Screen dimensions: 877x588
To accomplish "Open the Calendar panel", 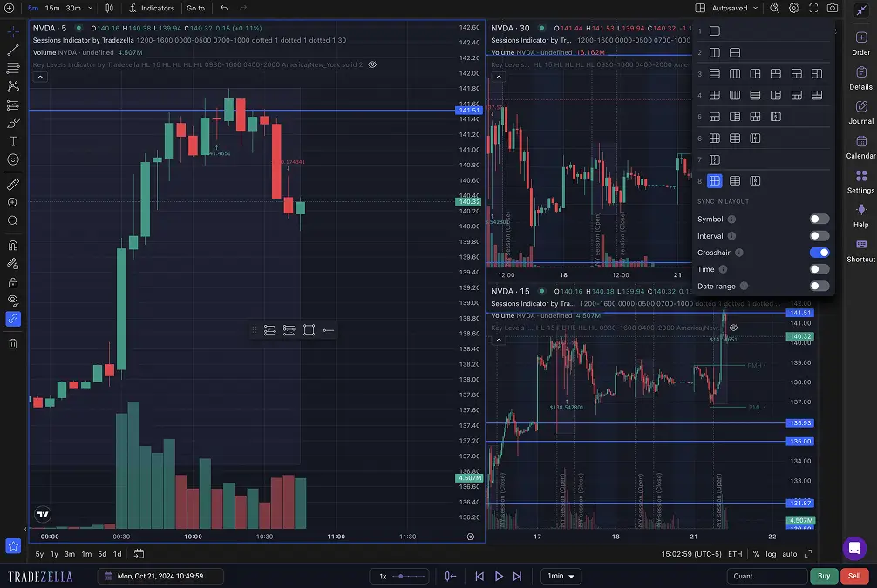I will [861, 147].
